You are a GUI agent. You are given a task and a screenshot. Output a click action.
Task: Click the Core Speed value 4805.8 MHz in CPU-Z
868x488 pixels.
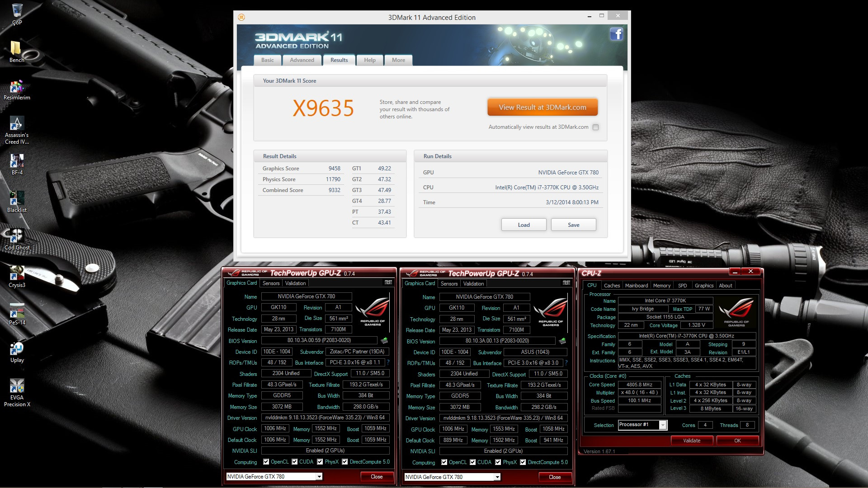[639, 385]
